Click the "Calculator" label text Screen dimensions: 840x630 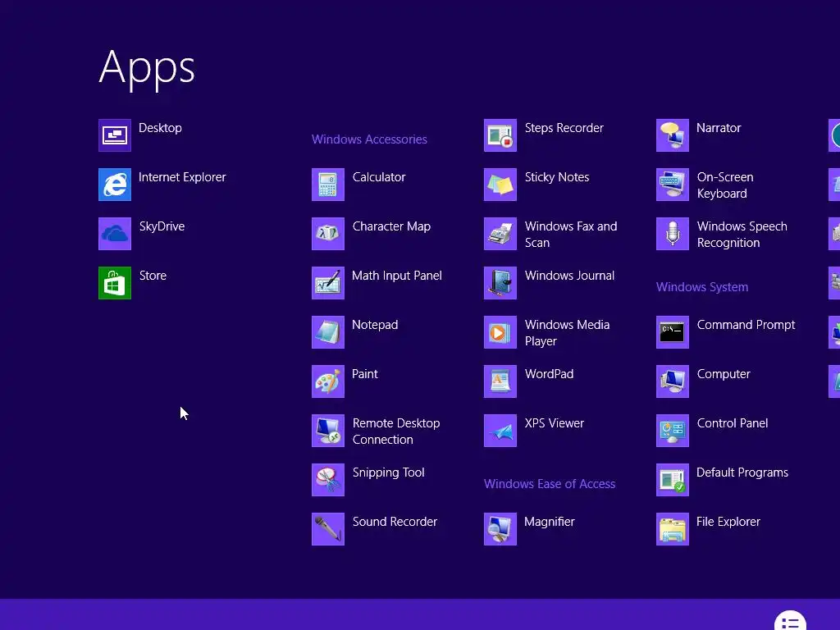click(x=379, y=177)
